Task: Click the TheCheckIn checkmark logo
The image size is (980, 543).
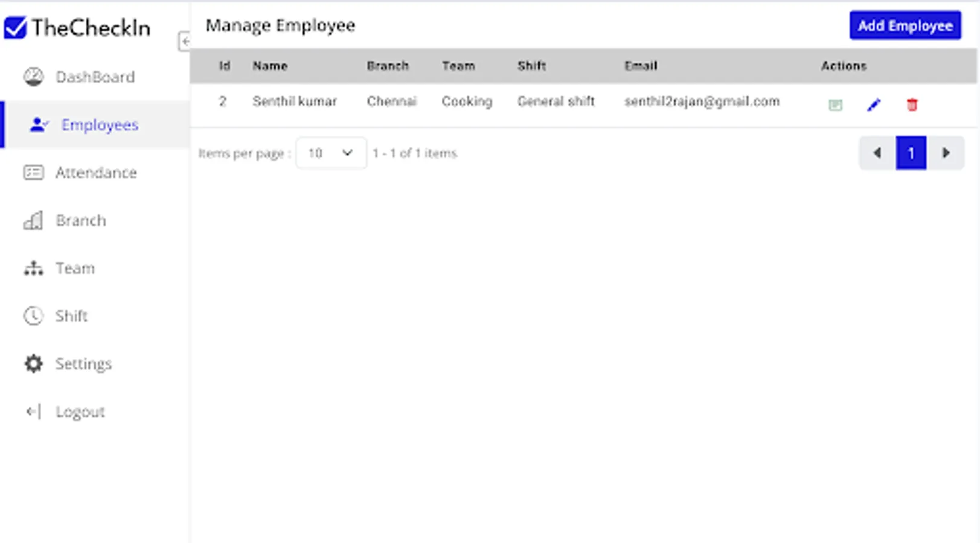Action: 16,27
